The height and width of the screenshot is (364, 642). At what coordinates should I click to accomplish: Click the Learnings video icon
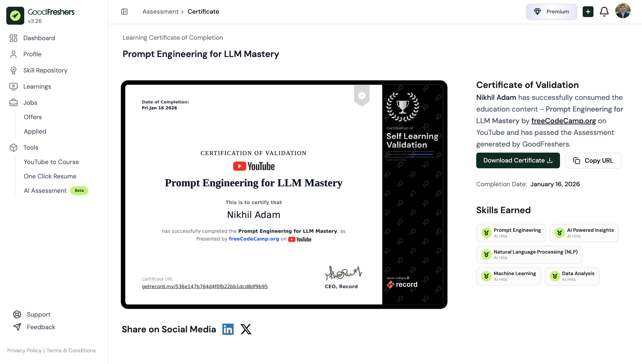(x=13, y=86)
